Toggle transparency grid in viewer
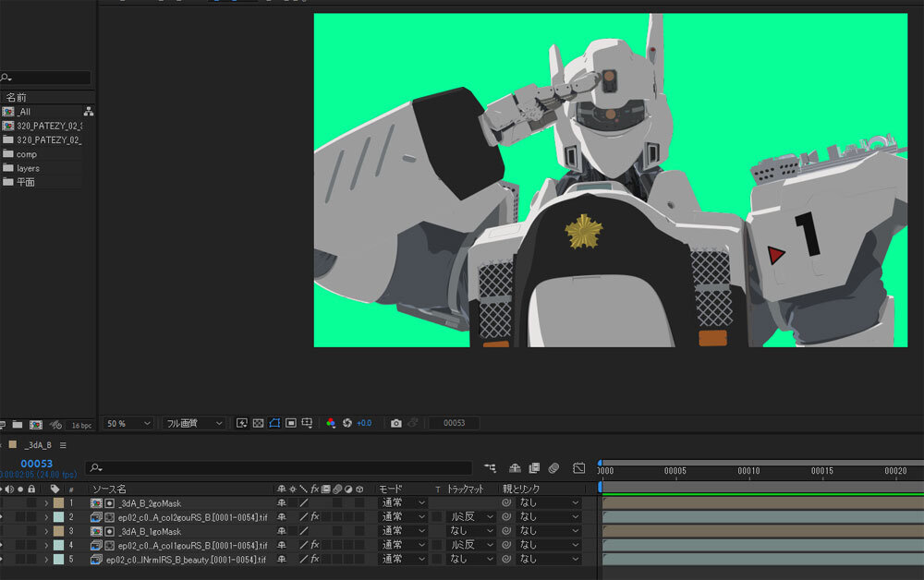 pyautogui.click(x=258, y=423)
